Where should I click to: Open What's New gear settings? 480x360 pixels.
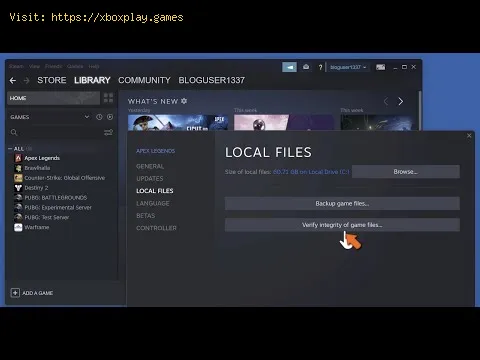(x=184, y=101)
